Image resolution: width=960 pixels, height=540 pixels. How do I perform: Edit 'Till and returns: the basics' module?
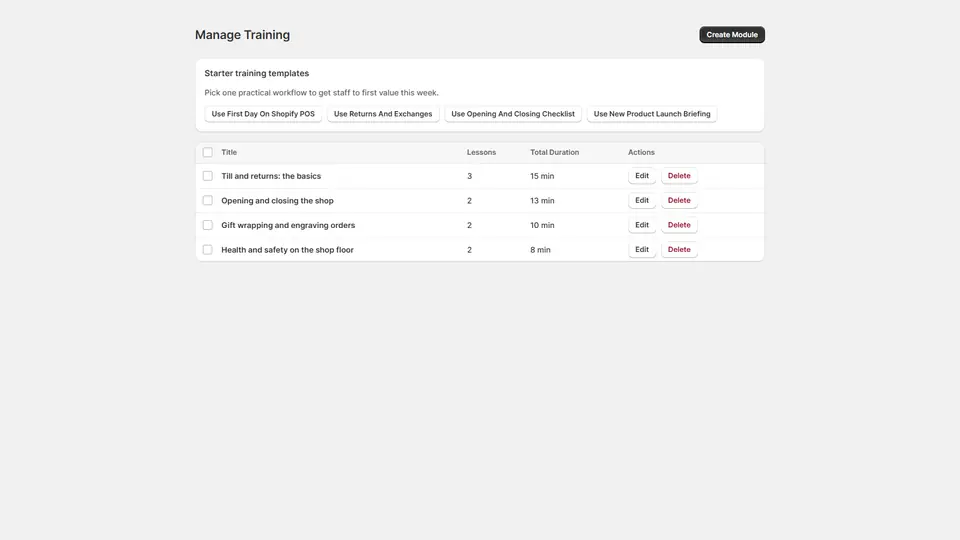[x=642, y=176]
